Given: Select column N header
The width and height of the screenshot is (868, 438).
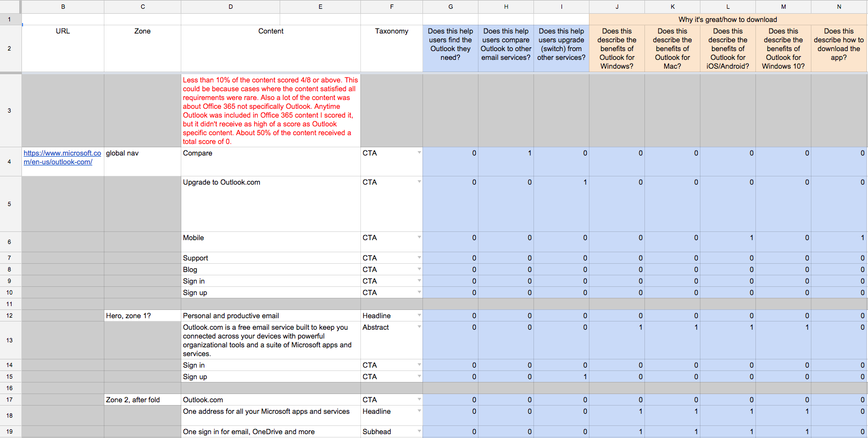Looking at the screenshot, I should click(839, 7).
